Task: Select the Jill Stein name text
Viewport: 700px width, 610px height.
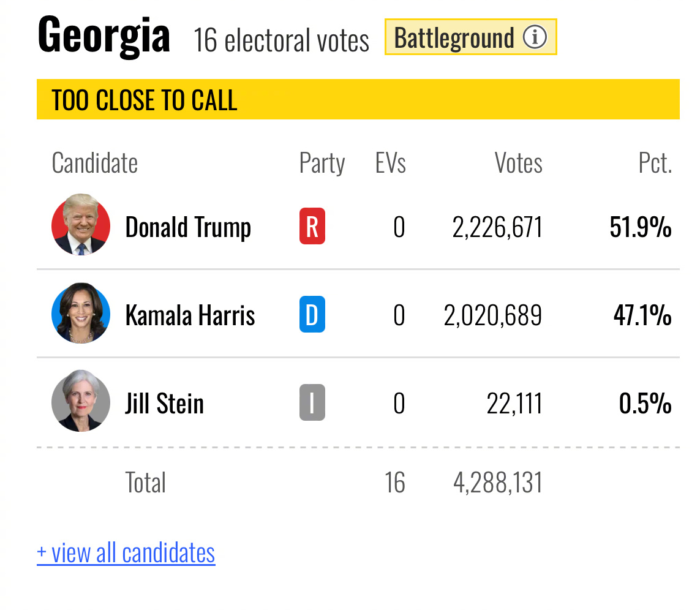Action: [x=164, y=403]
